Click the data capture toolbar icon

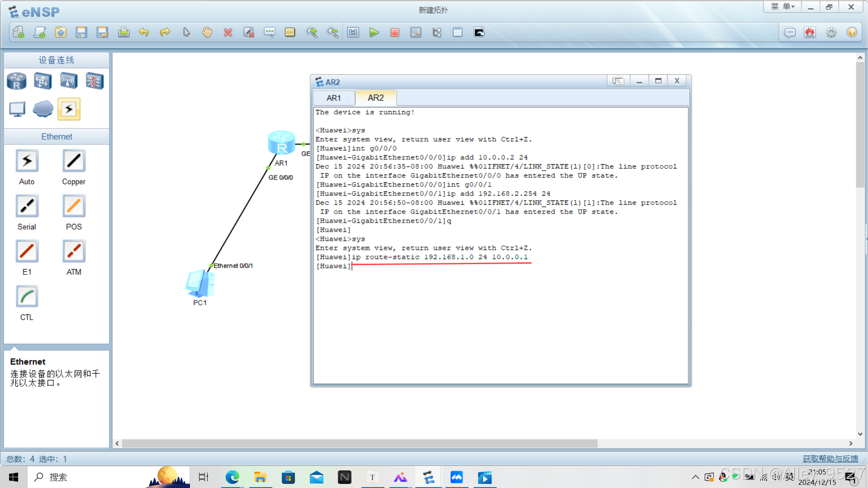coord(416,32)
